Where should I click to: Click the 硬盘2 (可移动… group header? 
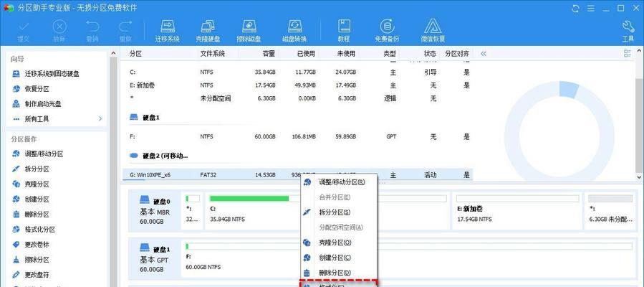pyautogui.click(x=159, y=156)
